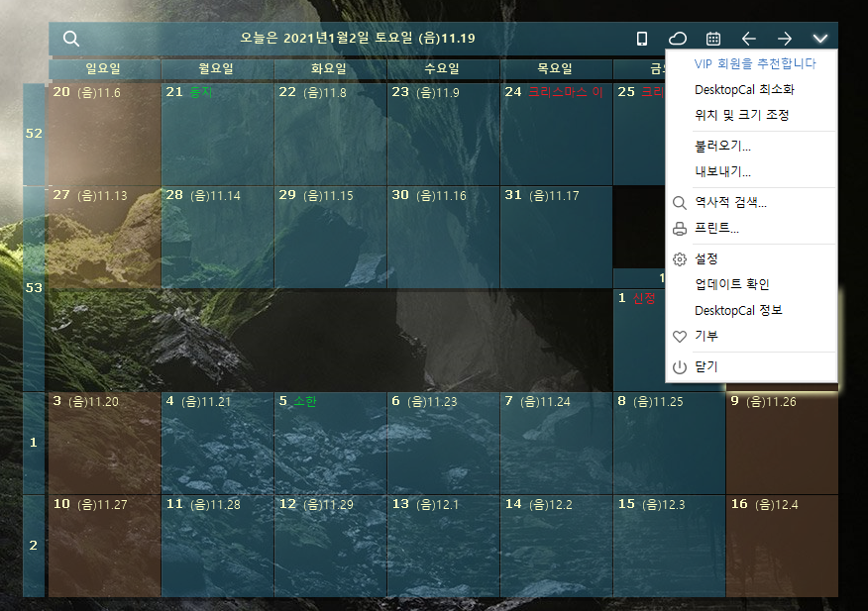Select the January 10 day cell
The height and width of the screenshot is (611, 868).
[x=105, y=547]
